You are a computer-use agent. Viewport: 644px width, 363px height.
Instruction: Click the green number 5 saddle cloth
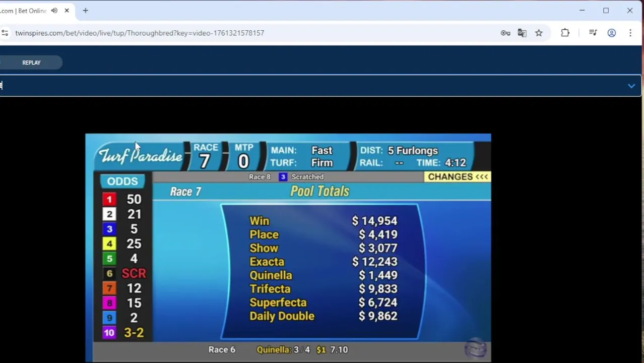coord(109,259)
